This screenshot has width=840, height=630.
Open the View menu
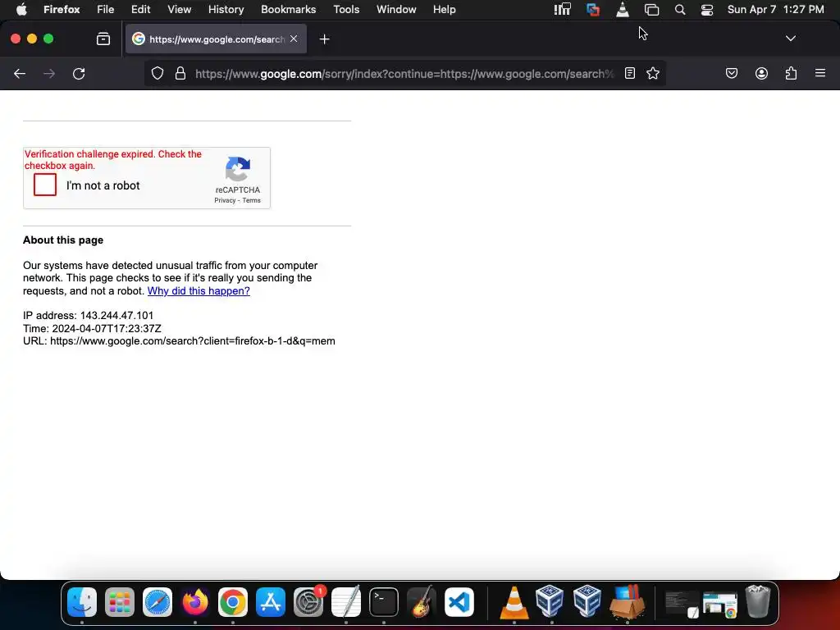tap(179, 10)
